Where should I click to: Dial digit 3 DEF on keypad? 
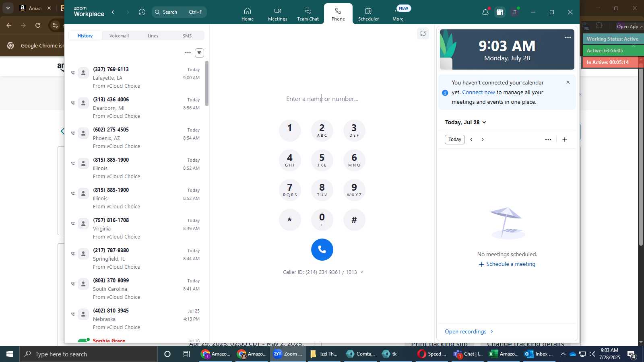coord(354,130)
